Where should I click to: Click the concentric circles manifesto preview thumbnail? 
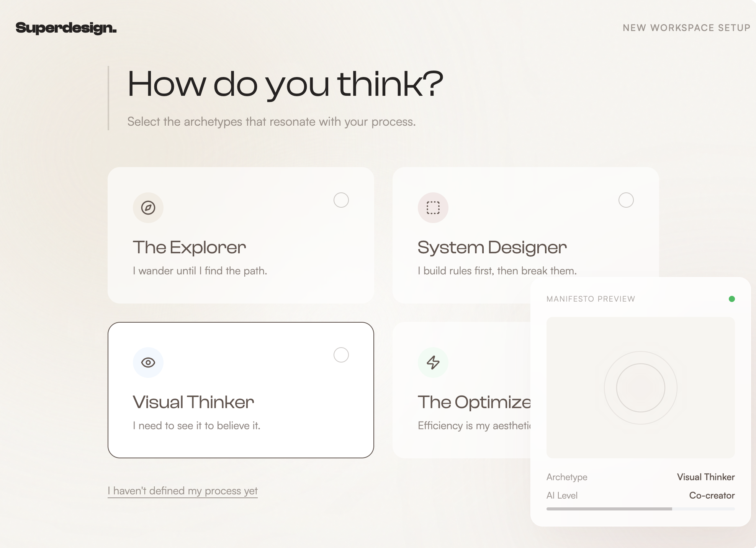click(x=641, y=387)
